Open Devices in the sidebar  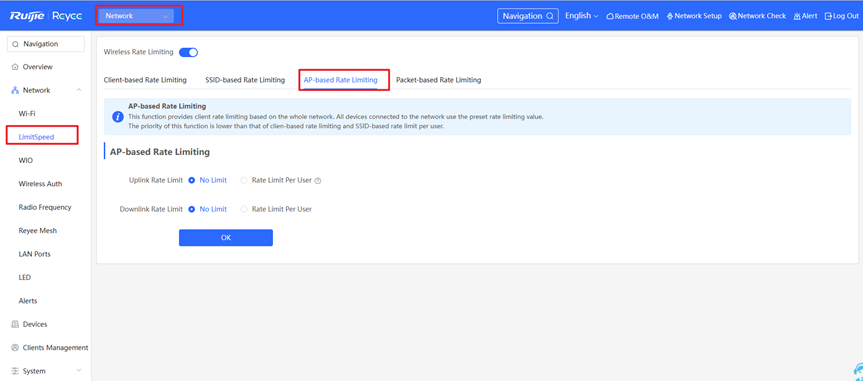(35, 324)
